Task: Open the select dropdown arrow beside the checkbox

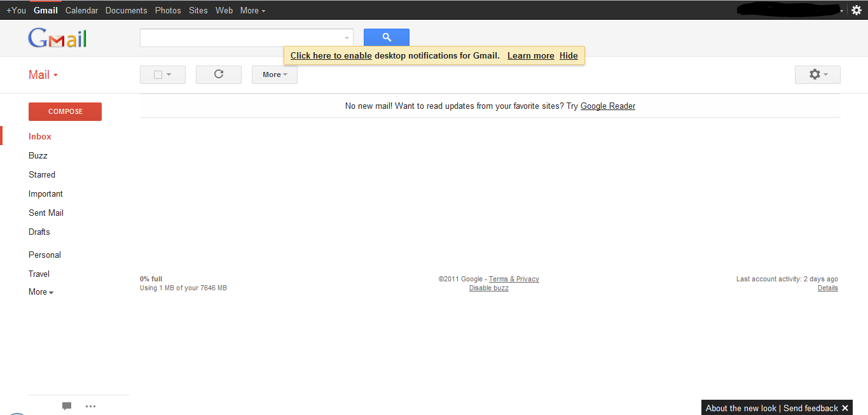Action: pyautogui.click(x=169, y=75)
